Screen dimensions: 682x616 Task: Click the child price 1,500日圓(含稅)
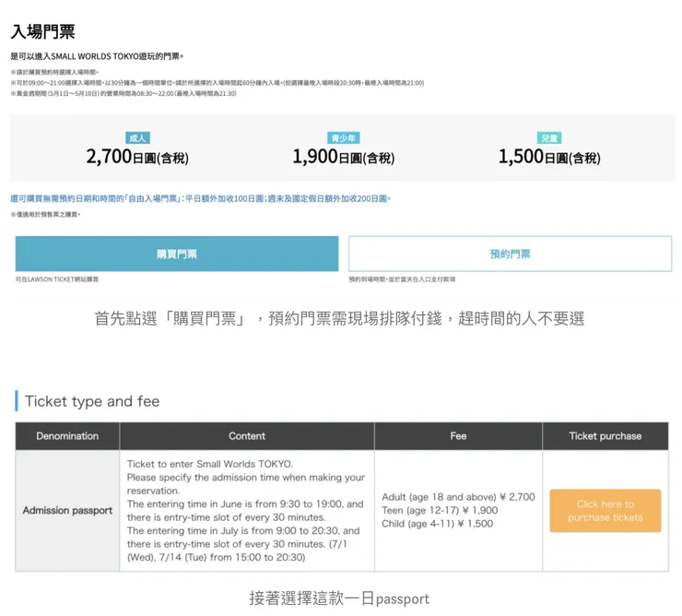point(549,157)
